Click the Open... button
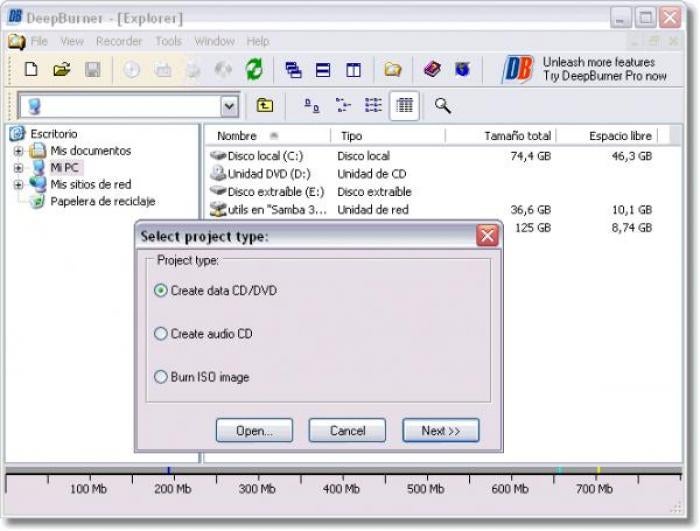 coord(254,431)
